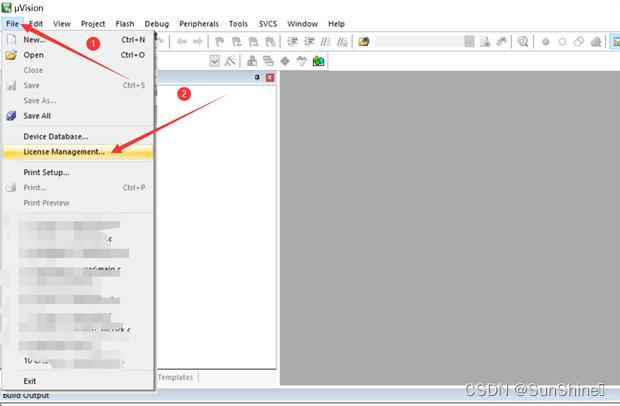Open the Help menu
This screenshot has width=620, height=406.
point(336,24)
